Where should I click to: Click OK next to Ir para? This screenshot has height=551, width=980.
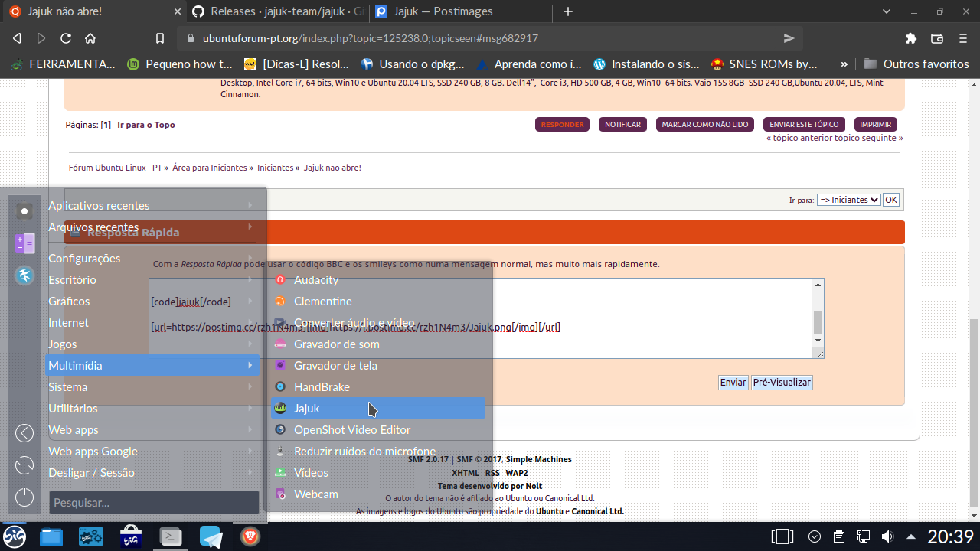pyautogui.click(x=890, y=200)
